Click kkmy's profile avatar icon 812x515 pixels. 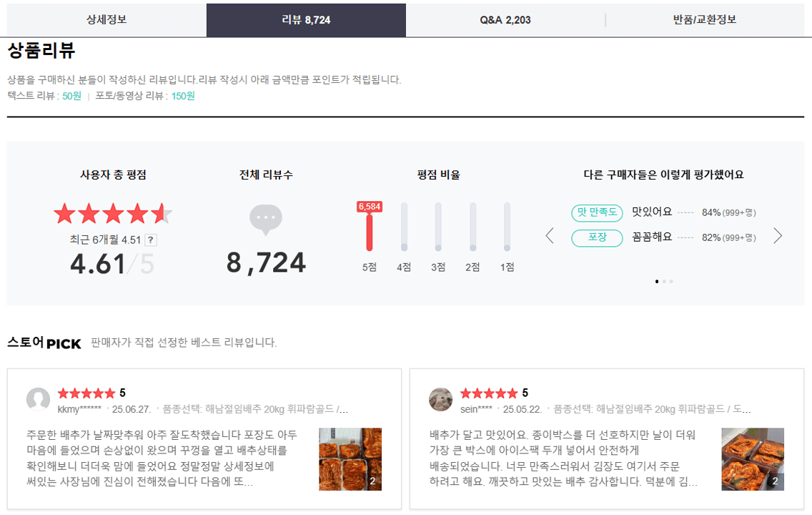click(39, 401)
